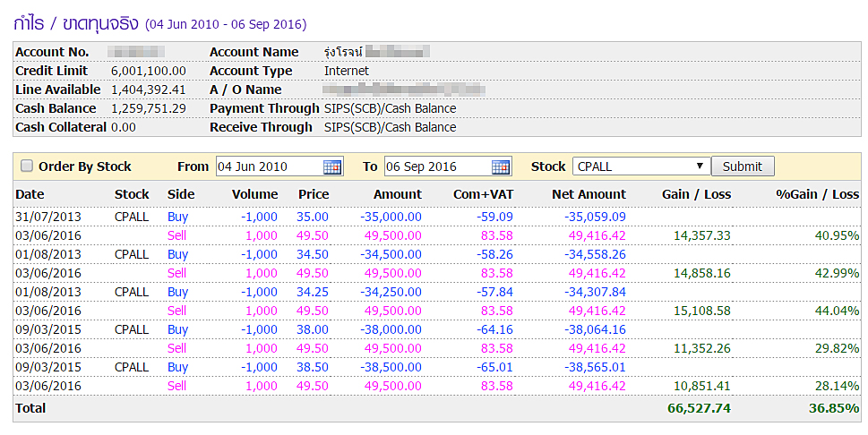Click the total gain 66,527.74
The height and width of the screenshot is (435, 868).
pyautogui.click(x=699, y=408)
